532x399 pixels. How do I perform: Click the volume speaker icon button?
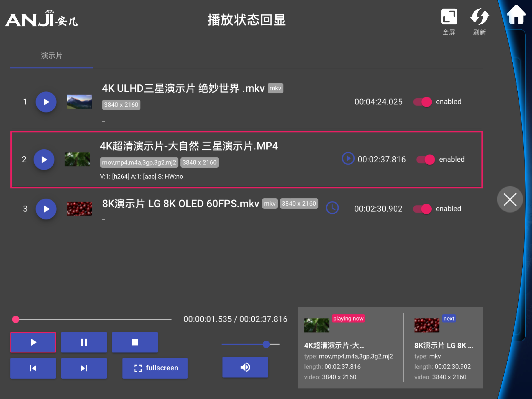[245, 367]
